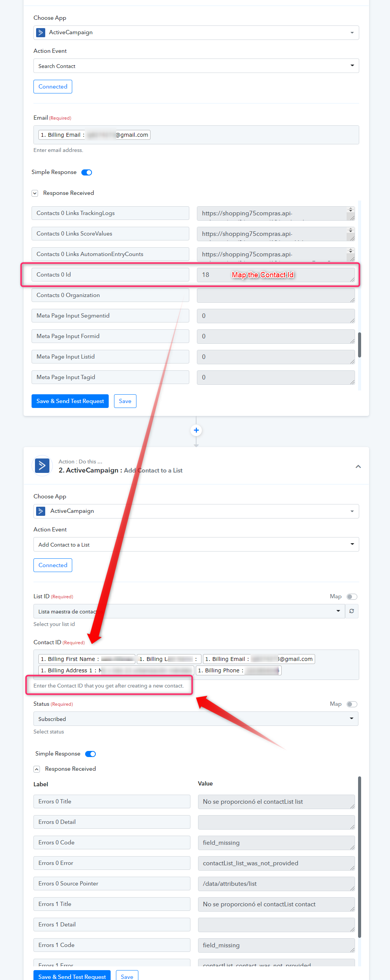Click Errors 0 Error value field
Image resolution: width=390 pixels, height=980 pixels.
276,863
